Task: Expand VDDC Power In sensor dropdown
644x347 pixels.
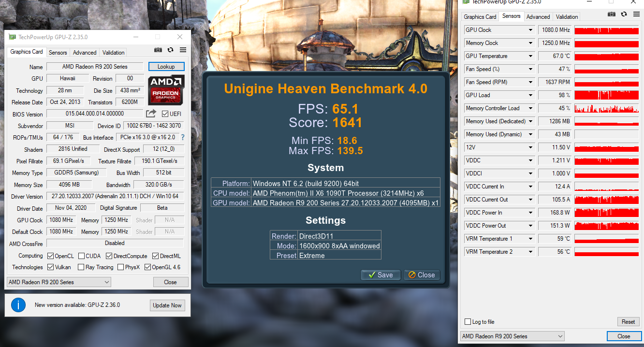Action: coord(530,213)
